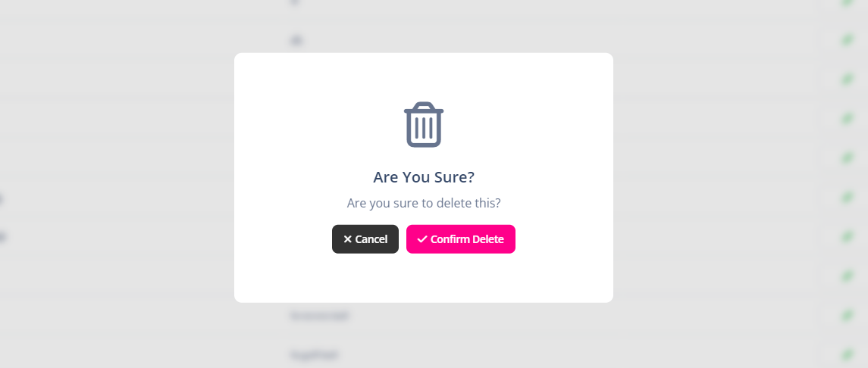Click the blurred row text just below the dialog
This screenshot has height=368, width=868.
pos(319,315)
